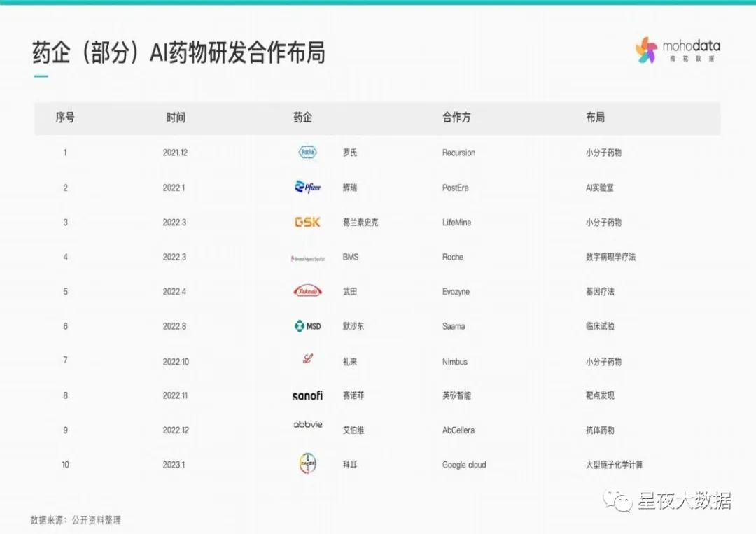Click the sanofi logo
Screen dimensions: 756x534
click(x=307, y=395)
